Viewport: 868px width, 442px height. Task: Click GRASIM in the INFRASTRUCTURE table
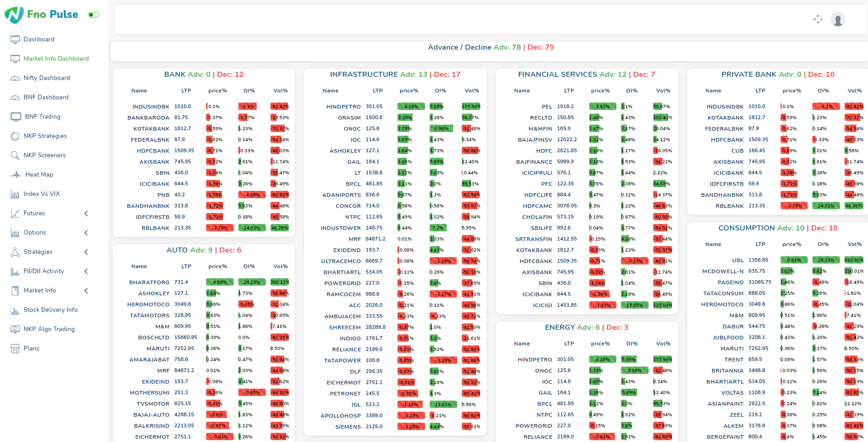pos(349,118)
